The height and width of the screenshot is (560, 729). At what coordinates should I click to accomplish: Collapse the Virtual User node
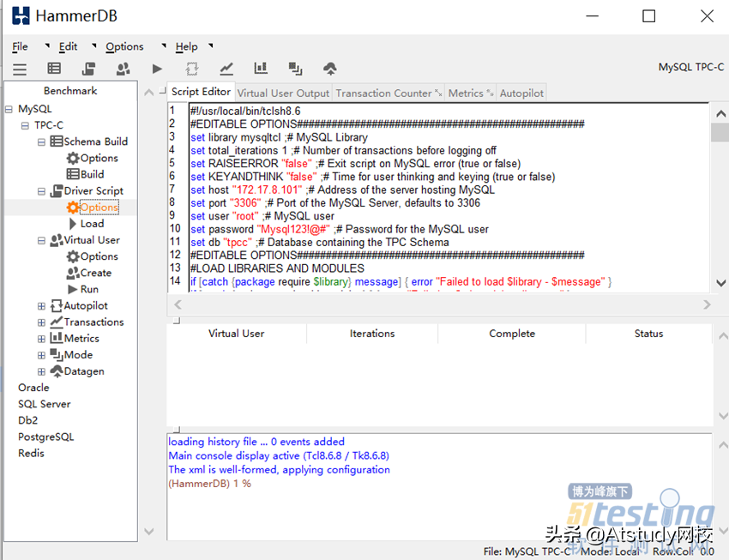point(41,240)
